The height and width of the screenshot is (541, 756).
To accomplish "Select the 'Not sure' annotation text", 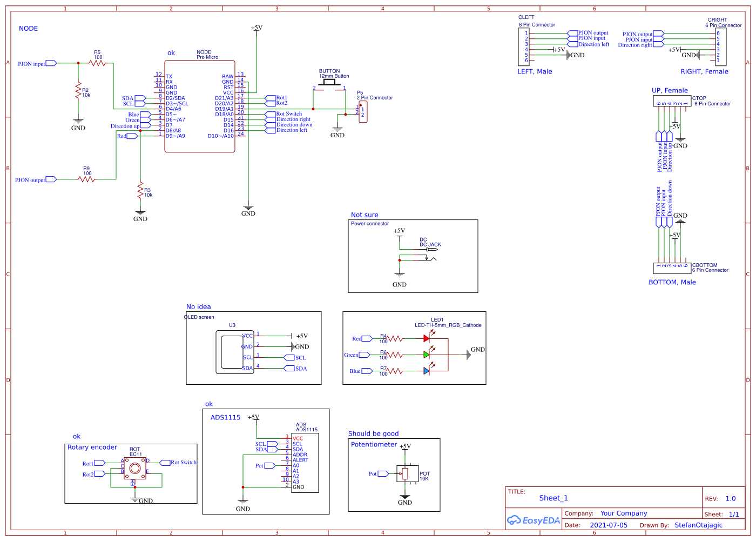I will tap(364, 215).
